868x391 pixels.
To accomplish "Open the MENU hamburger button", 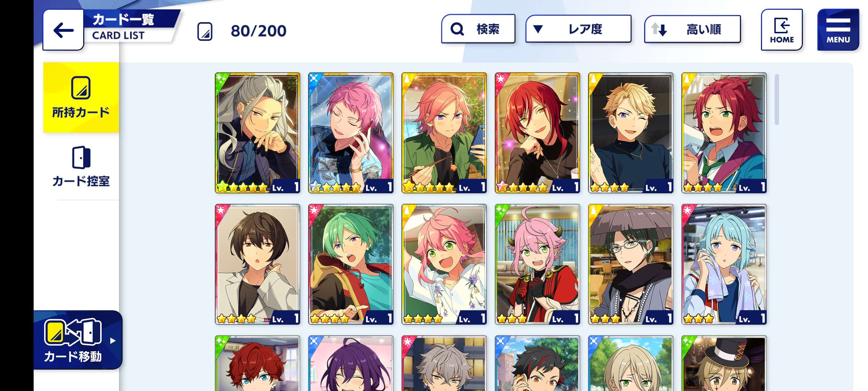I will 838,30.
